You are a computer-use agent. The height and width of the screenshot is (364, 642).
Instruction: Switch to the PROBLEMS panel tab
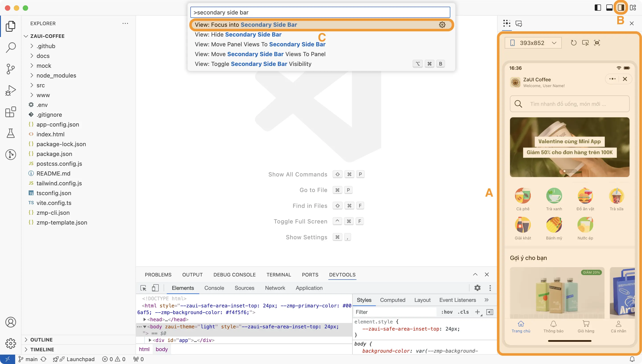point(158,274)
